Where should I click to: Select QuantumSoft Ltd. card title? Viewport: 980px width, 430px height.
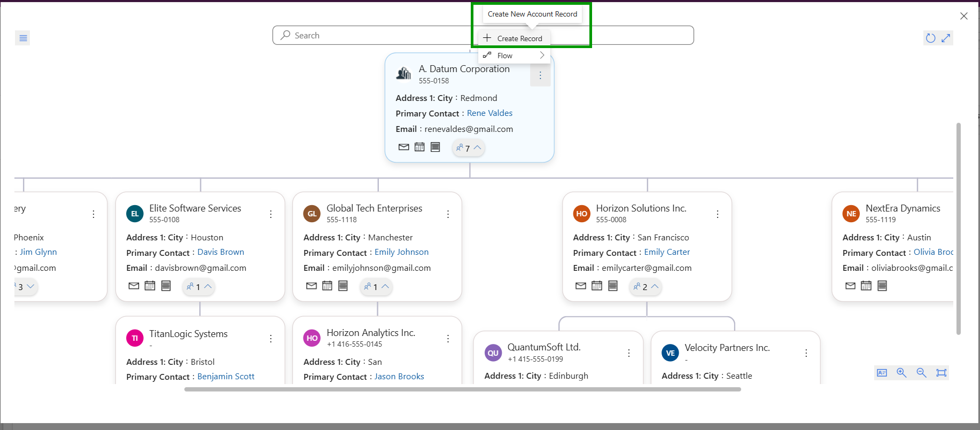point(544,347)
